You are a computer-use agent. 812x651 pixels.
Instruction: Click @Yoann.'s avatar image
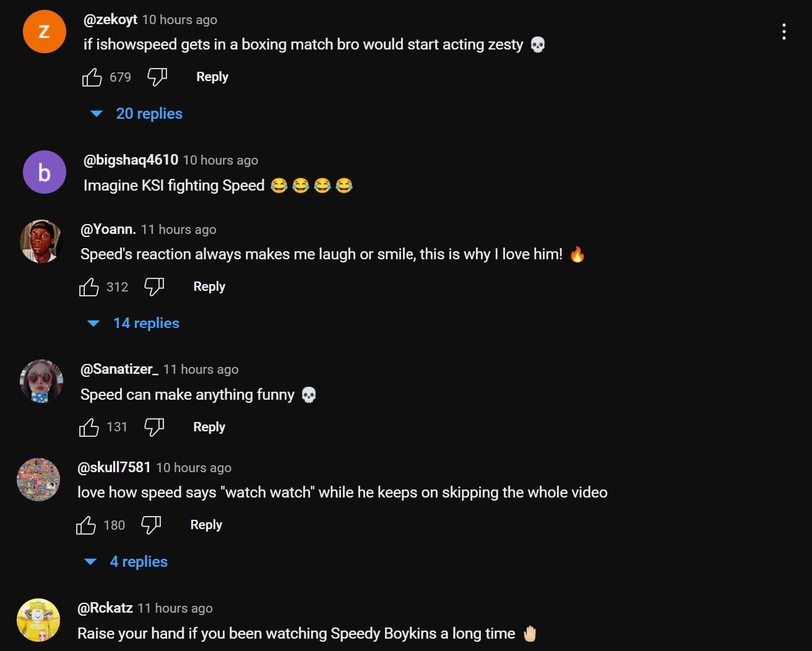(x=41, y=241)
